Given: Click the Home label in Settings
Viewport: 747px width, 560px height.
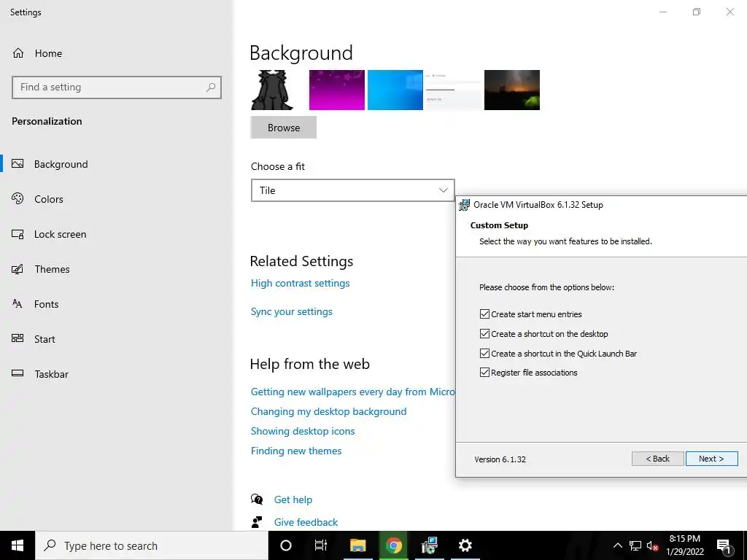Looking at the screenshot, I should tap(48, 53).
